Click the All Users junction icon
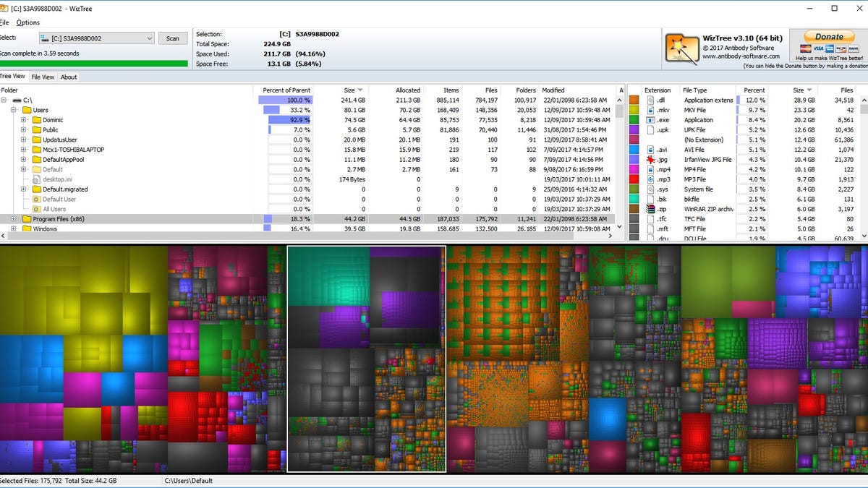 pyautogui.click(x=36, y=209)
